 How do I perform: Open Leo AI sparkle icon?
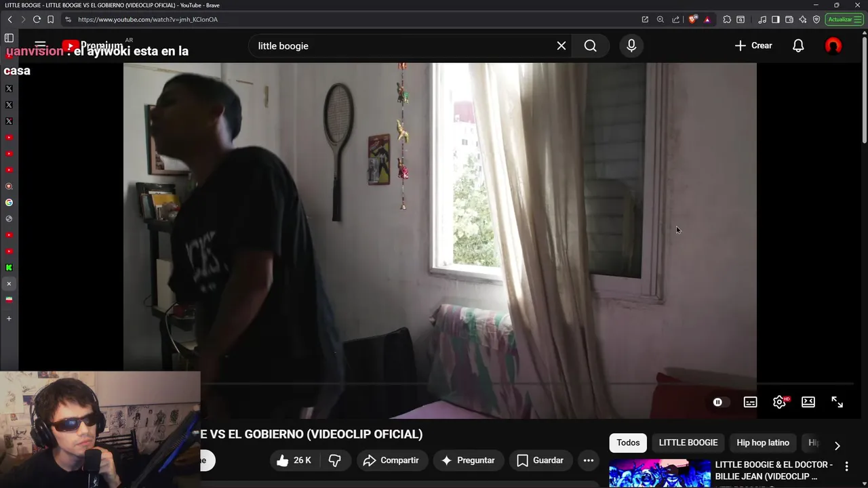pos(803,20)
